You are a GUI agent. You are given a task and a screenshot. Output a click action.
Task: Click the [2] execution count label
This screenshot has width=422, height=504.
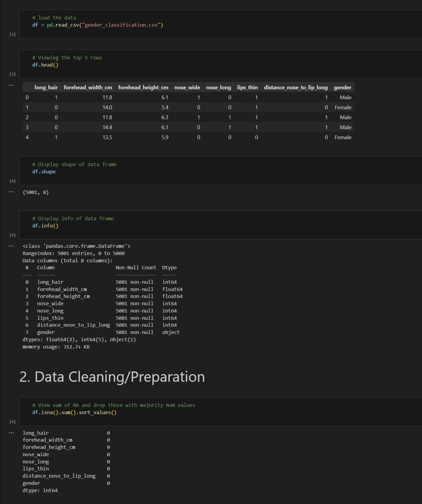(x=12, y=34)
